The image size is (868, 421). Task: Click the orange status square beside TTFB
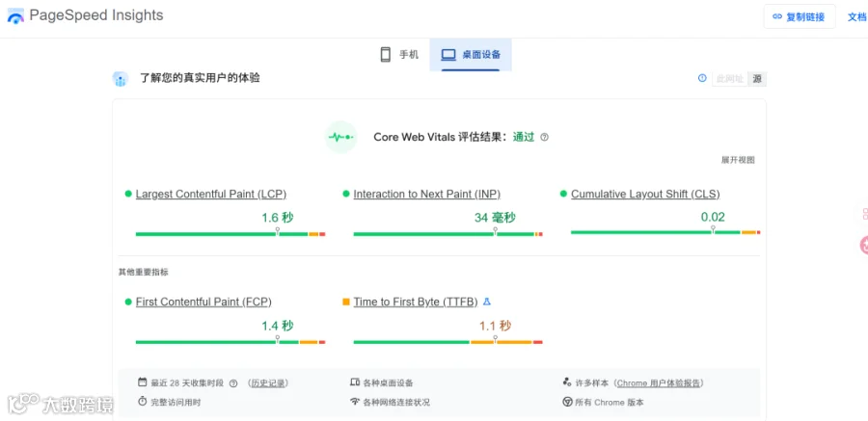pos(346,302)
